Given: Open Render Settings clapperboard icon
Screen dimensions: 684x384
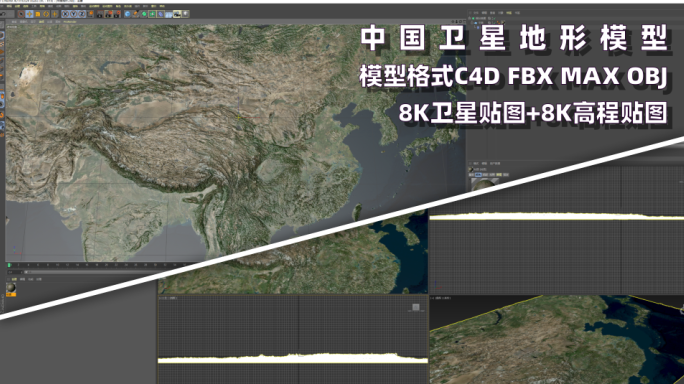Looking at the screenshot, I should [x=117, y=14].
